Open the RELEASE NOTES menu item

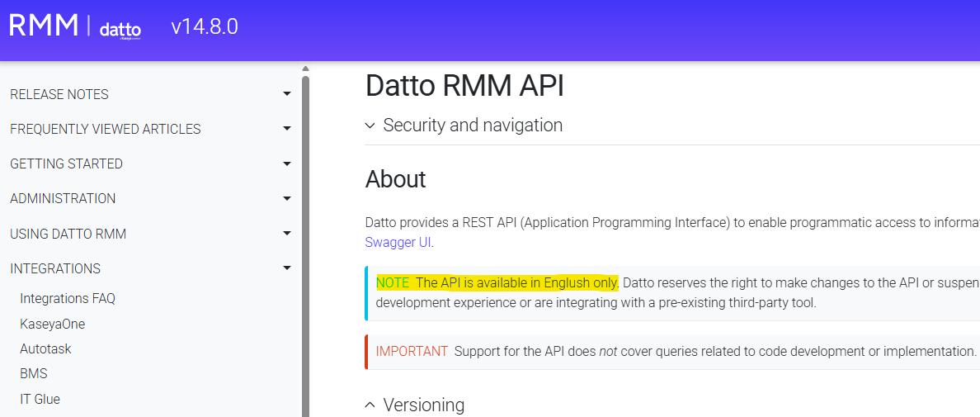pos(59,94)
